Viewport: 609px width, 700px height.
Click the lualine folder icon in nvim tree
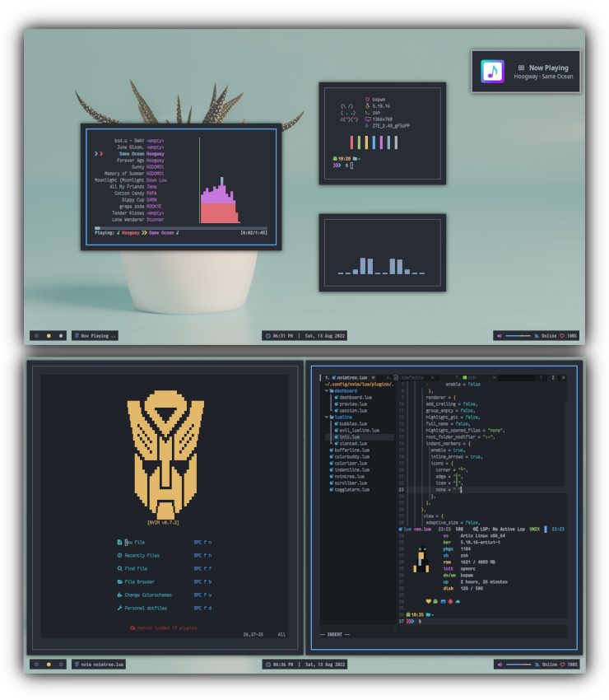332,417
